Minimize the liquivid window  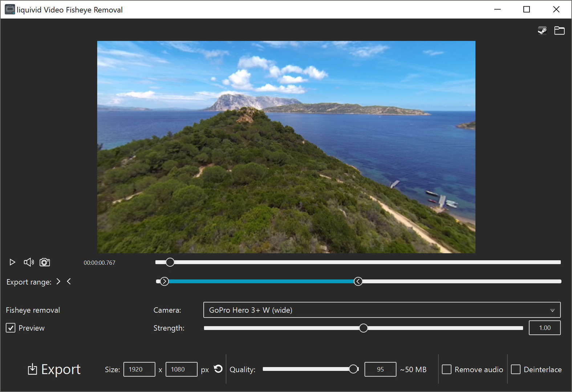coord(498,9)
